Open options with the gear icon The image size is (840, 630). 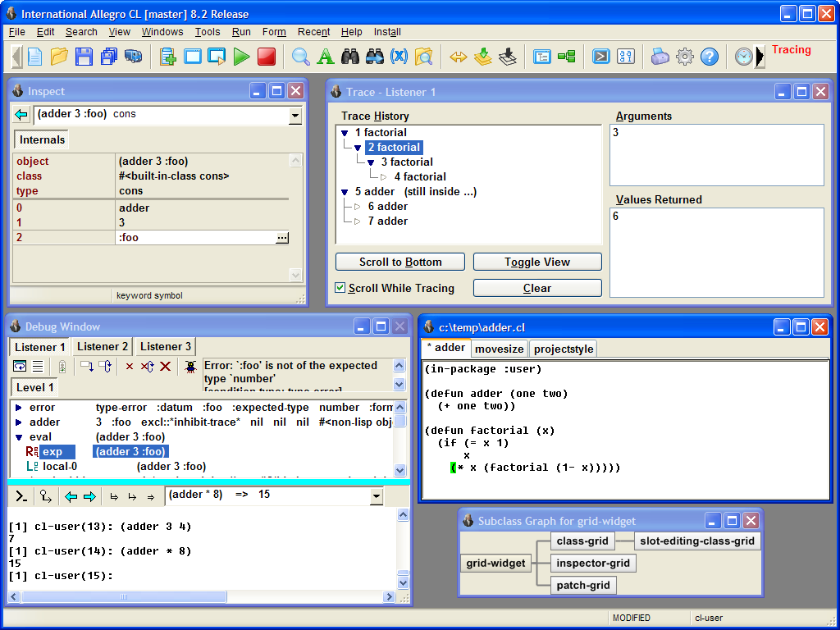click(685, 57)
